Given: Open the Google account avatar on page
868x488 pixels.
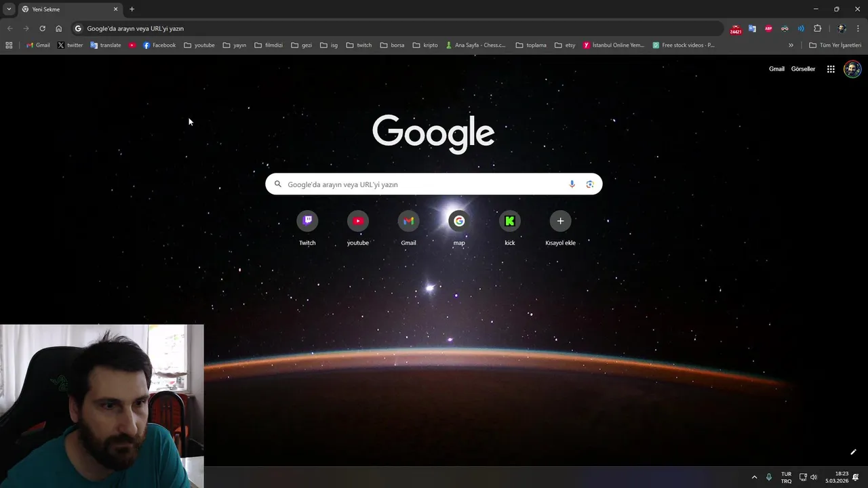Looking at the screenshot, I should click(852, 69).
